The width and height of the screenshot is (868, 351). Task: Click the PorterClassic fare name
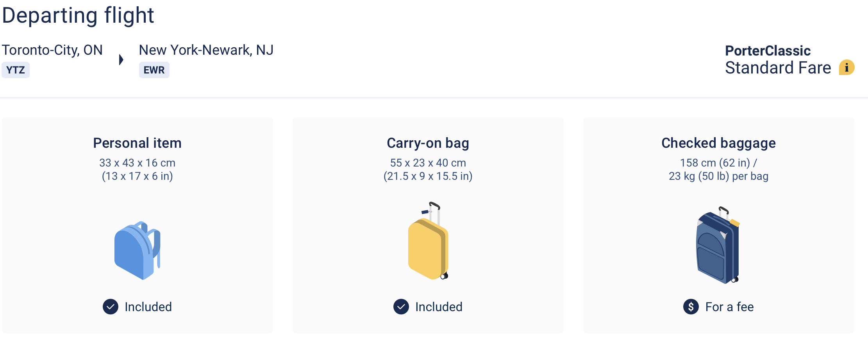[768, 50]
